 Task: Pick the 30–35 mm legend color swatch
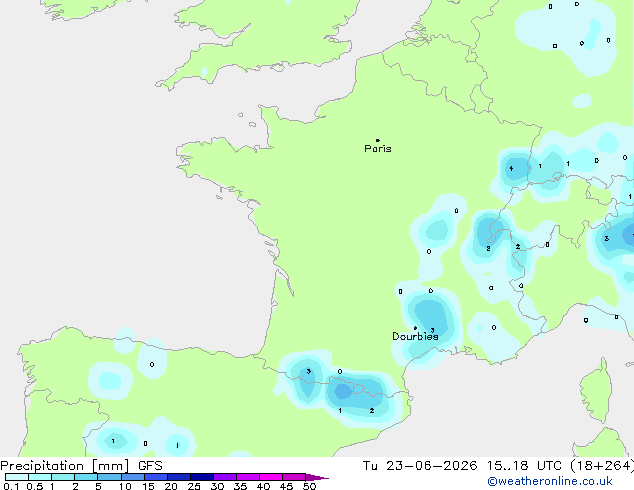(225, 477)
